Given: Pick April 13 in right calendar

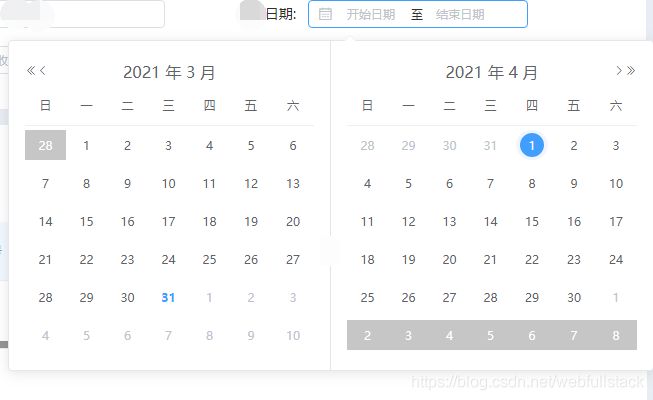Looking at the screenshot, I should 449,221.
